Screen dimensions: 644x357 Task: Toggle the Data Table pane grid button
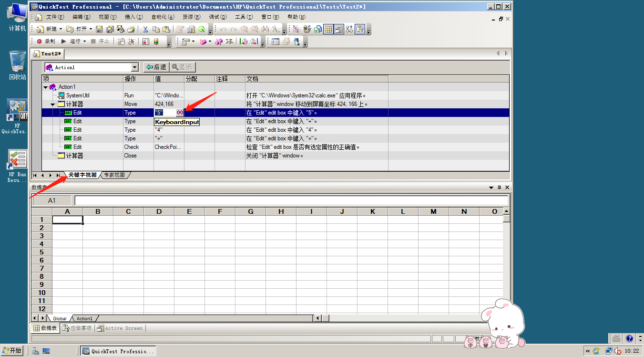328,29
